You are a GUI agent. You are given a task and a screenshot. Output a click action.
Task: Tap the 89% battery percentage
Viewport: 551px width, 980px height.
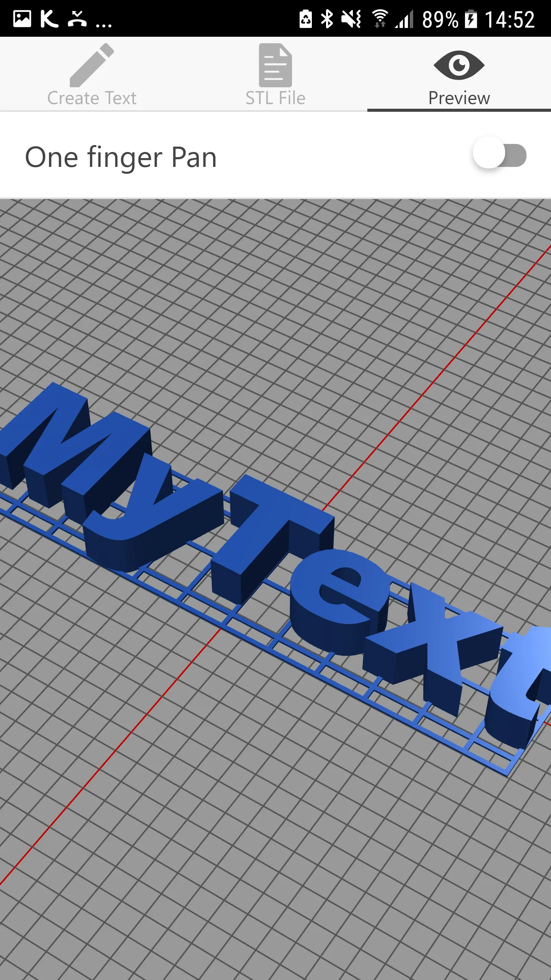click(x=440, y=19)
